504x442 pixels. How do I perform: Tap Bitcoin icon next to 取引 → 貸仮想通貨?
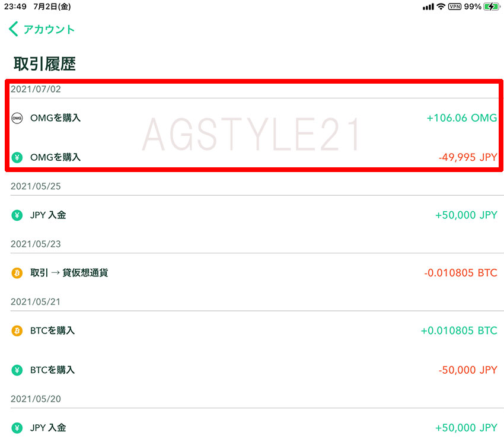[17, 273]
